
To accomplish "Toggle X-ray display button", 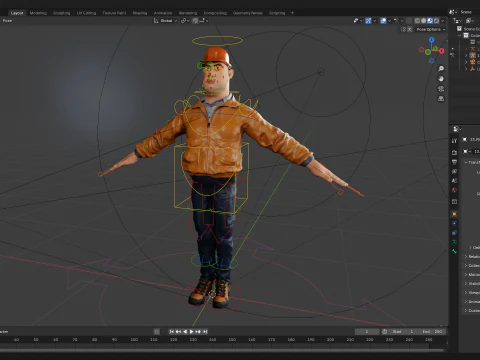I will pos(409,21).
